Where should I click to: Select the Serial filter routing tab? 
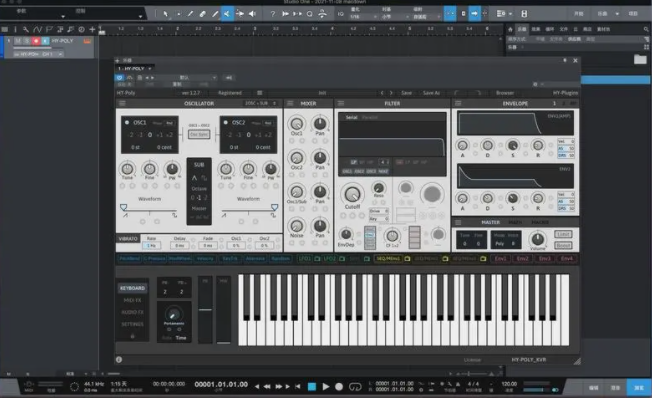coord(351,117)
